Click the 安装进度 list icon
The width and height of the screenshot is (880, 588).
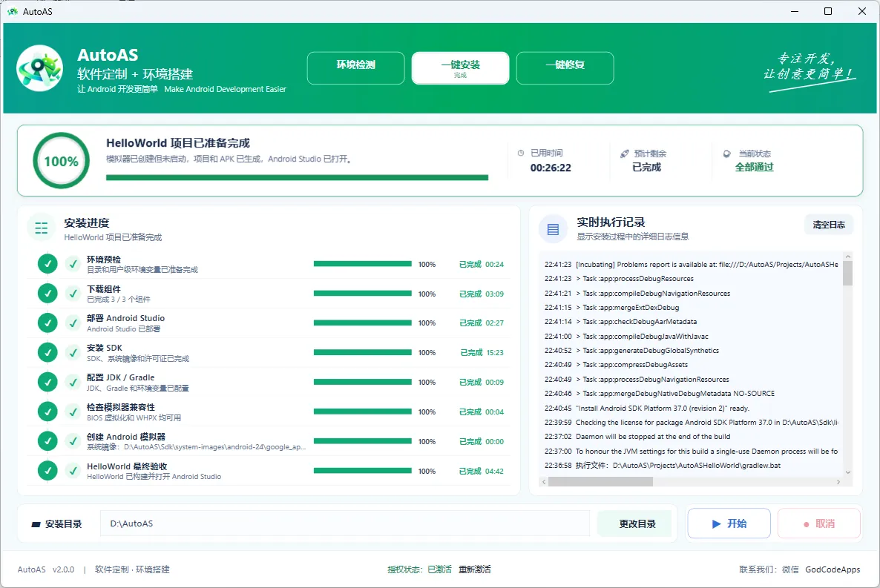42,228
